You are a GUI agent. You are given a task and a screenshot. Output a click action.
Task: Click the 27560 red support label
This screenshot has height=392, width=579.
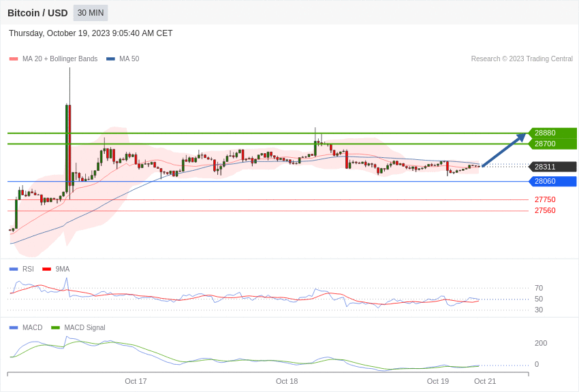(x=545, y=210)
